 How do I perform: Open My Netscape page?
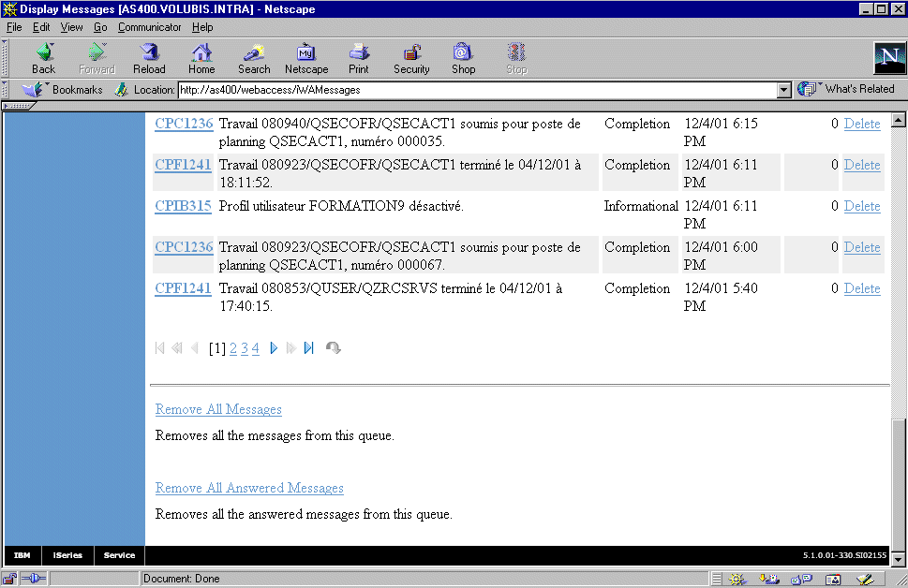(x=306, y=58)
